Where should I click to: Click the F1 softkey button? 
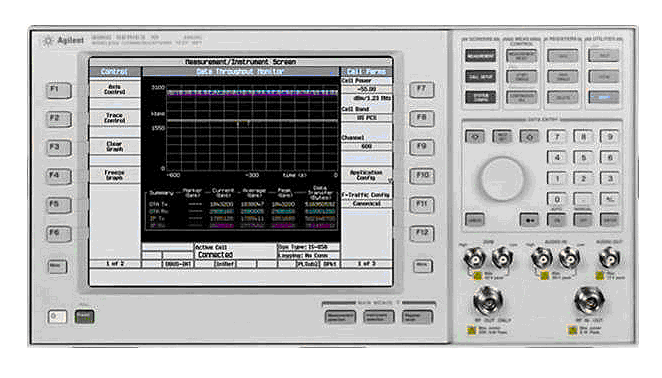58,90
